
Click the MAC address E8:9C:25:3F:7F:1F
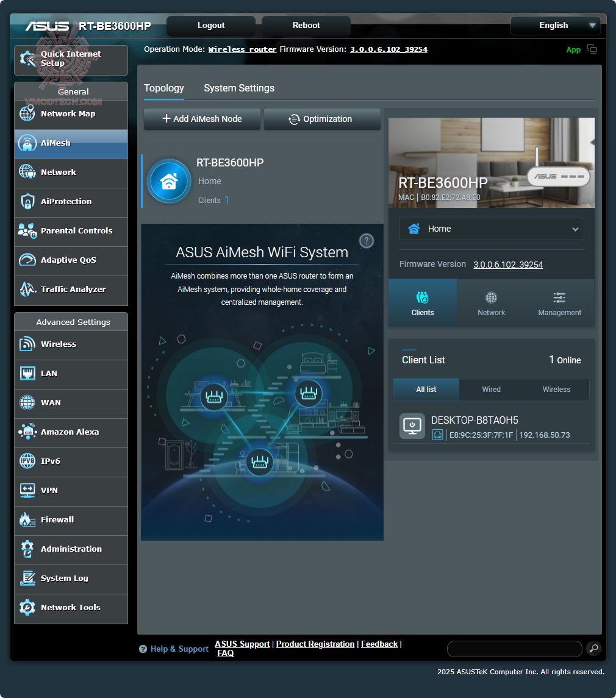pyautogui.click(x=481, y=435)
